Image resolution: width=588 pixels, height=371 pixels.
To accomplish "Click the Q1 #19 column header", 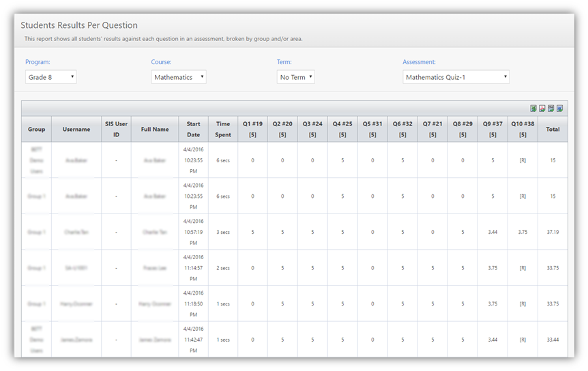I will tap(252, 129).
